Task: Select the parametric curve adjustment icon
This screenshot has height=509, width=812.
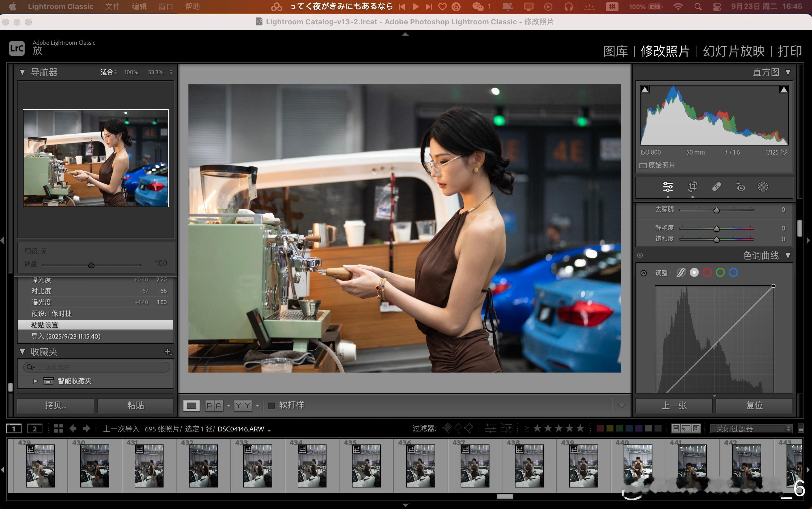Action: pos(681,273)
